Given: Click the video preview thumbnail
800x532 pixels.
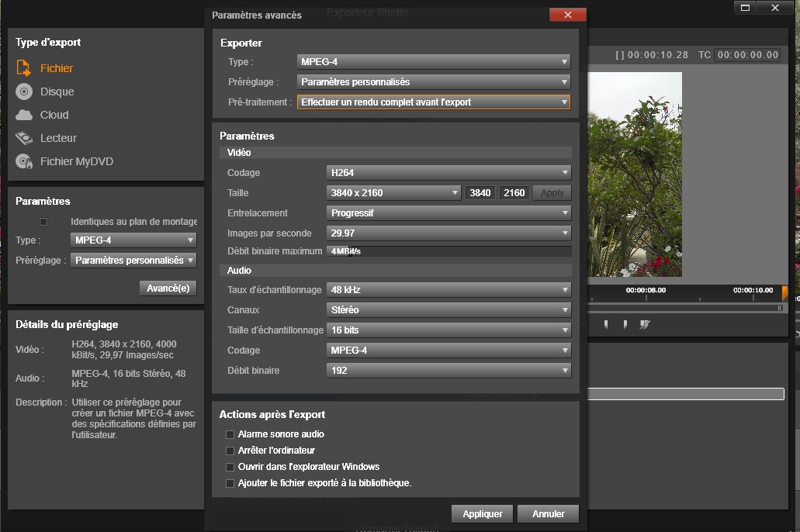Looking at the screenshot, I should point(635,174).
